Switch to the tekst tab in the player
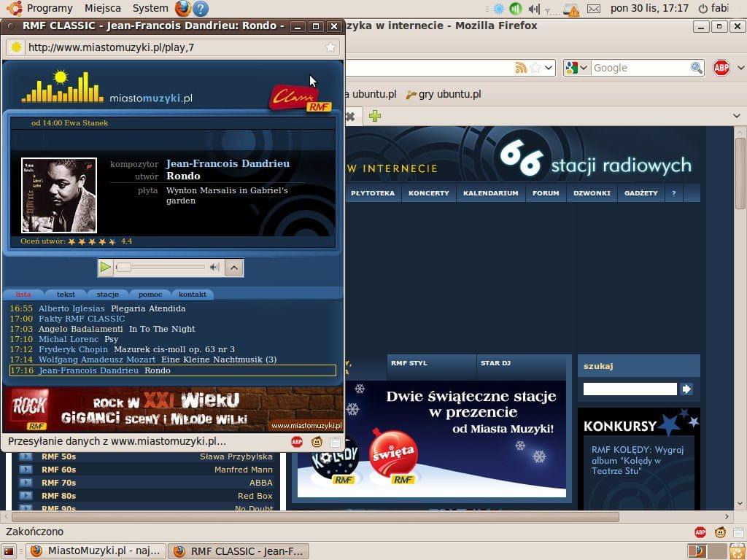This screenshot has height=560, width=747. [x=66, y=295]
